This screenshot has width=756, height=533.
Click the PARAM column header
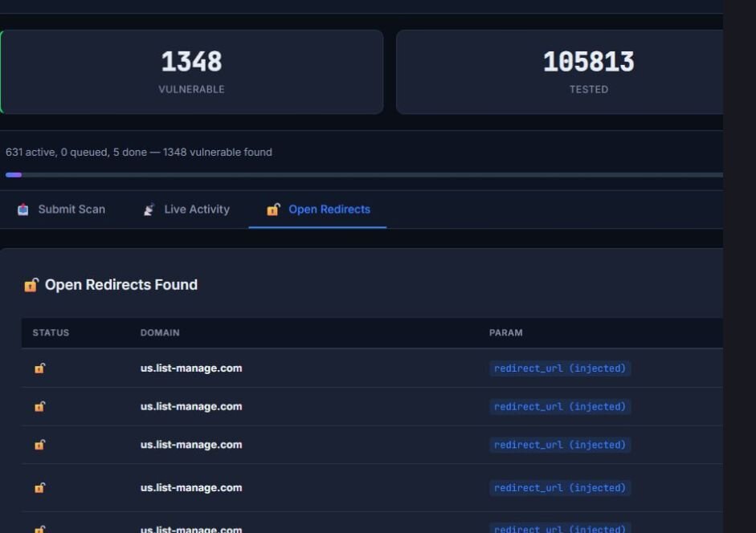(x=505, y=332)
